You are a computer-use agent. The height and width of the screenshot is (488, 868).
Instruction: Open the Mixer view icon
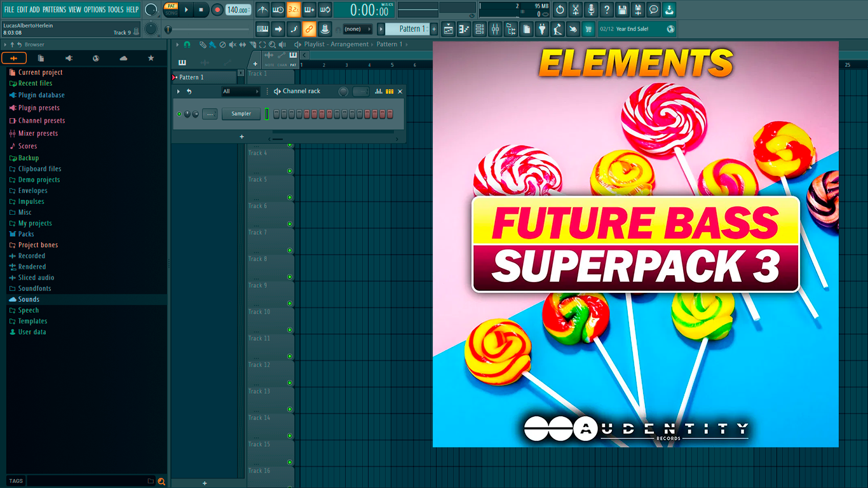coord(495,29)
